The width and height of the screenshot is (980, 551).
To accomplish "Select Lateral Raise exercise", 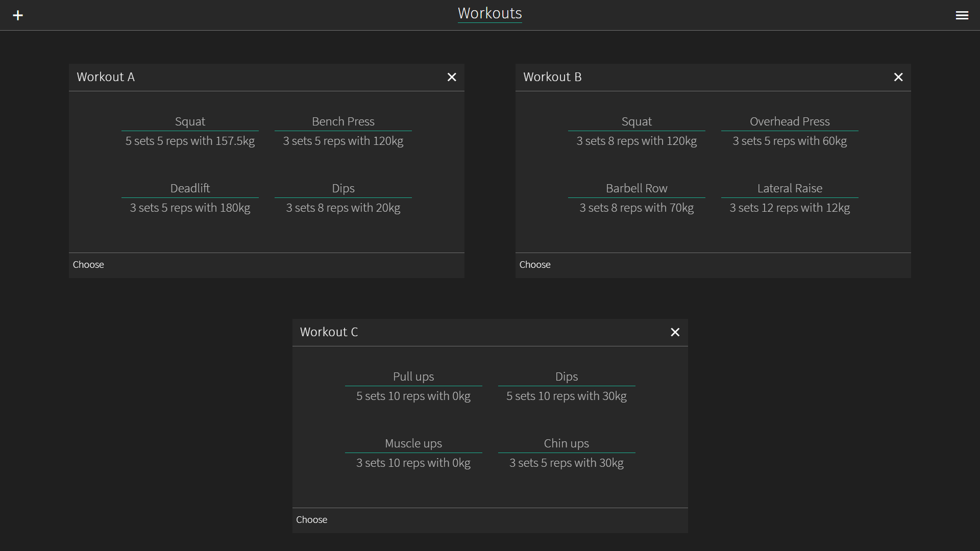I will (x=790, y=188).
